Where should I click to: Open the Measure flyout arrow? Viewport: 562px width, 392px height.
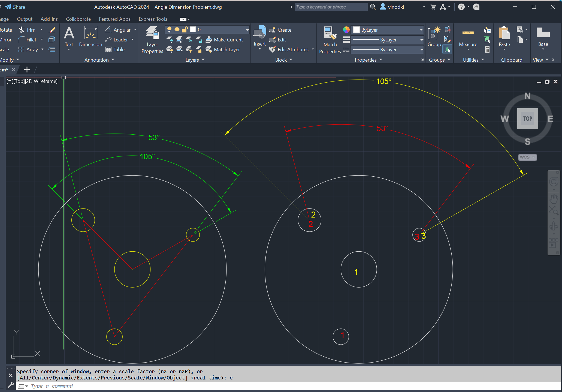(468, 49)
